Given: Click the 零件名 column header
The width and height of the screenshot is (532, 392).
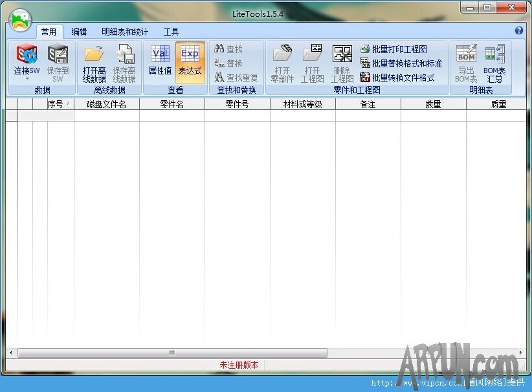Looking at the screenshot, I should click(172, 104).
